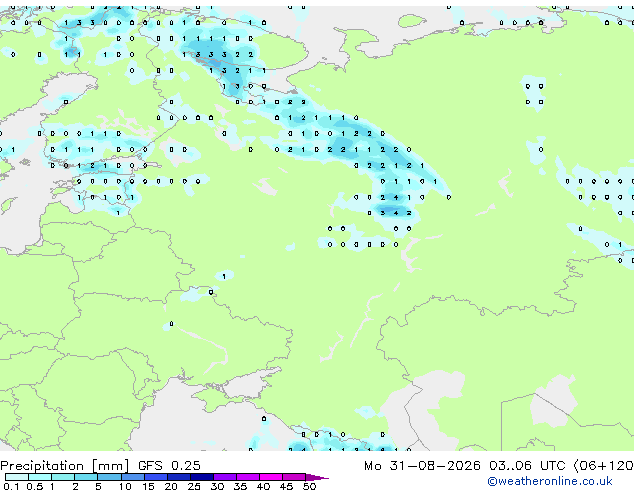The image size is (634, 490).
Task: Click the 'Precipitation [mm]' title text
Action: click(x=65, y=466)
